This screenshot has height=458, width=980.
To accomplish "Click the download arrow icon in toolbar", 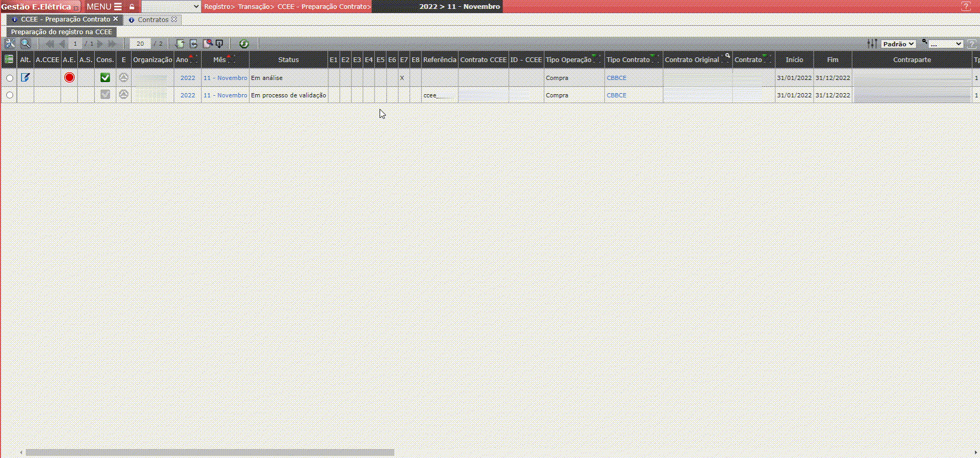I will 219,44.
